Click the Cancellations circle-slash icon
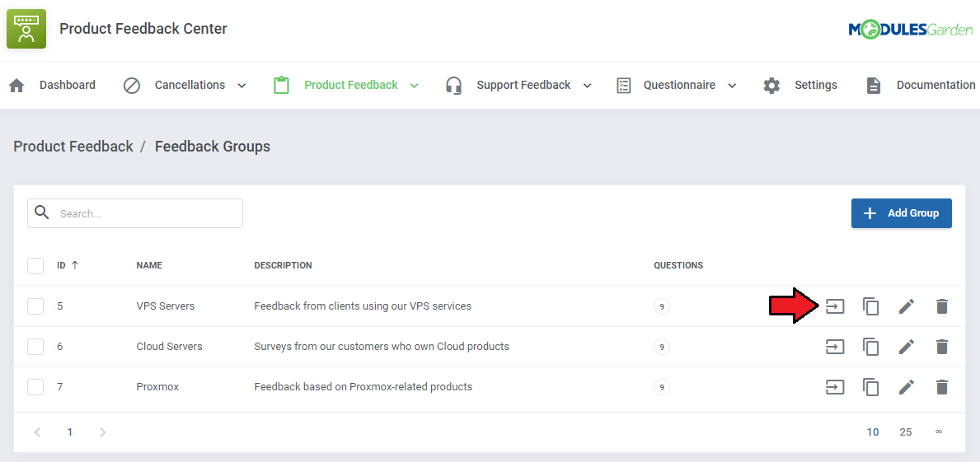Screen dimensions: 980x462 [x=132, y=86]
